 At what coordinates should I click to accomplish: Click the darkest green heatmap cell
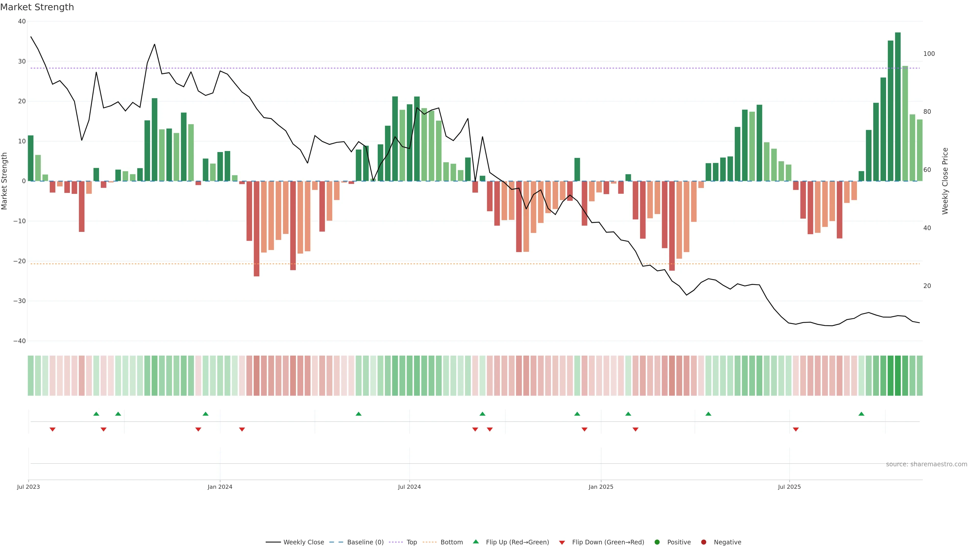pos(898,376)
